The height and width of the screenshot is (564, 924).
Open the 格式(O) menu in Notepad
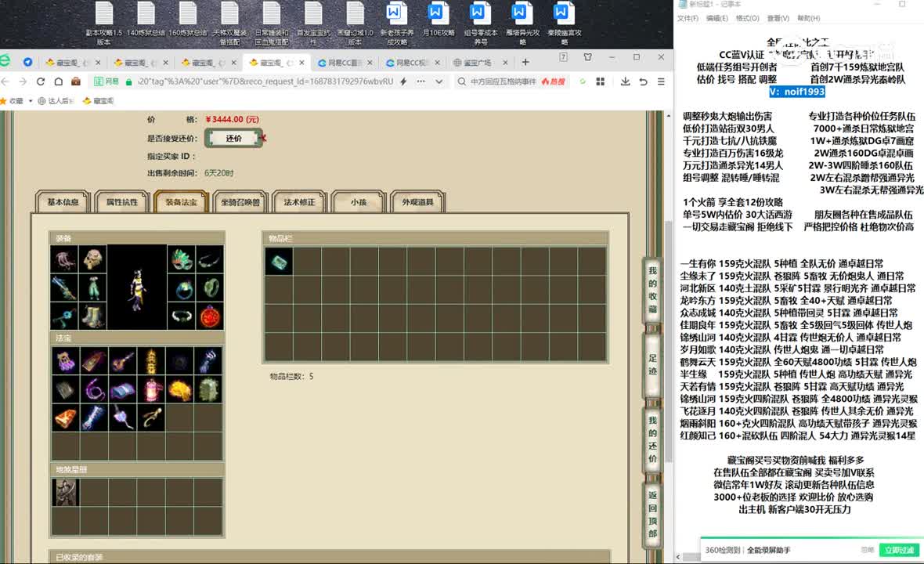(746, 18)
